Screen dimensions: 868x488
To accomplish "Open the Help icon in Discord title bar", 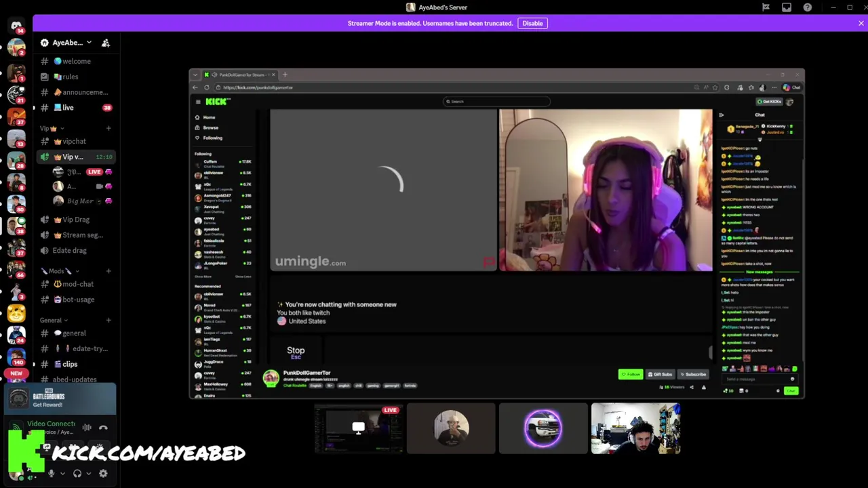I will [807, 7].
